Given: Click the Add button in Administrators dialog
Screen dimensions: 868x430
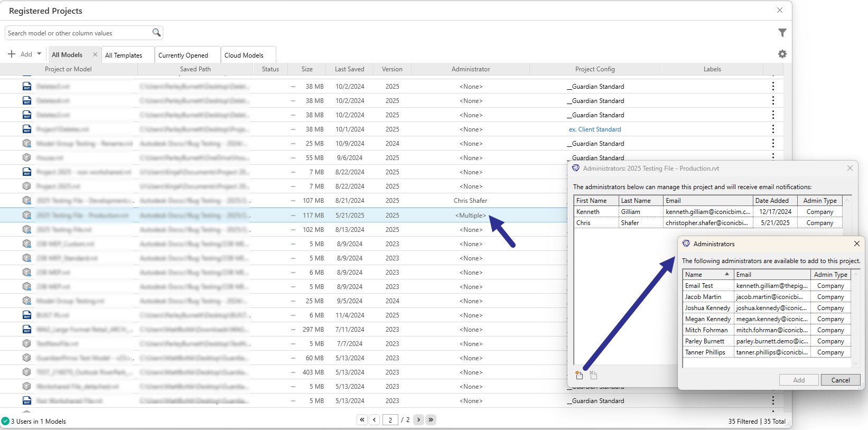Looking at the screenshot, I should click(x=799, y=380).
